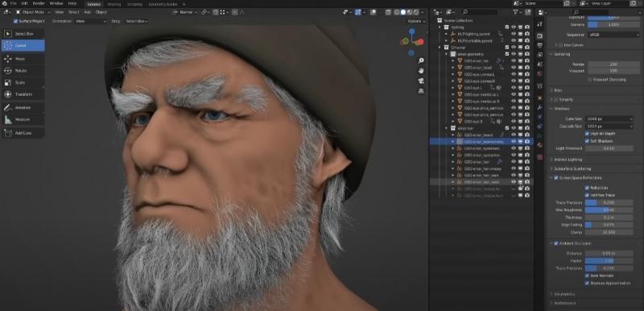The height and width of the screenshot is (311, 644).
Task: Select the Scale tool
Action: 23,82
